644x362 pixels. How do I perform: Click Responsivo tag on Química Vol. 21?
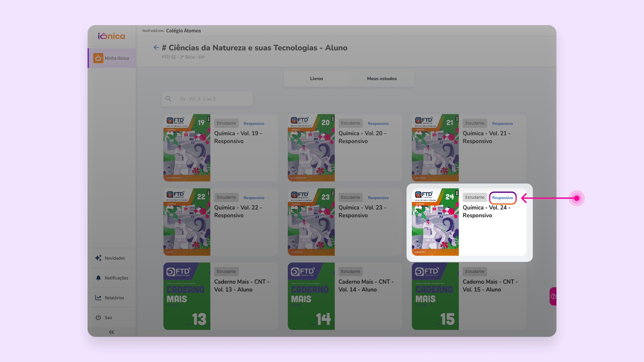pyautogui.click(x=502, y=123)
